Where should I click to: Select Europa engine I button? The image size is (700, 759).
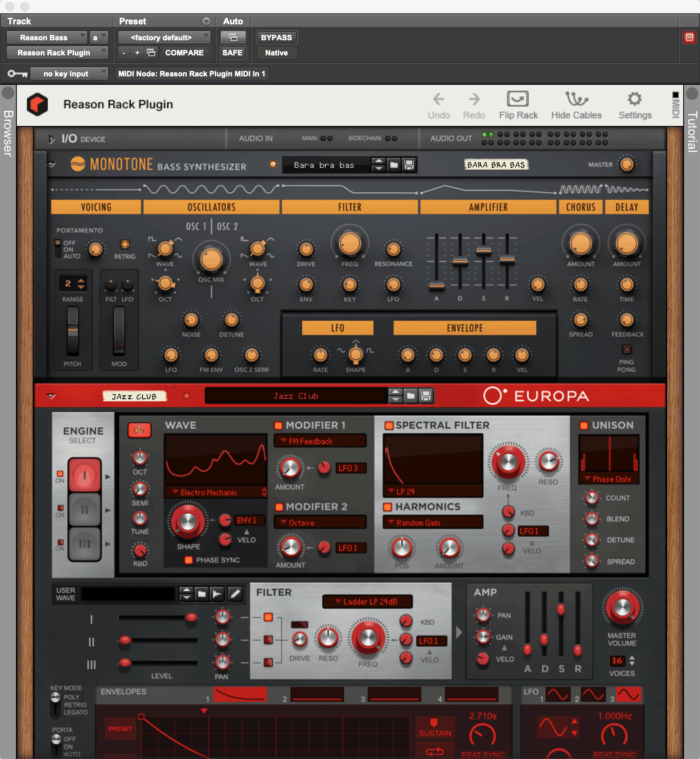[x=84, y=475]
